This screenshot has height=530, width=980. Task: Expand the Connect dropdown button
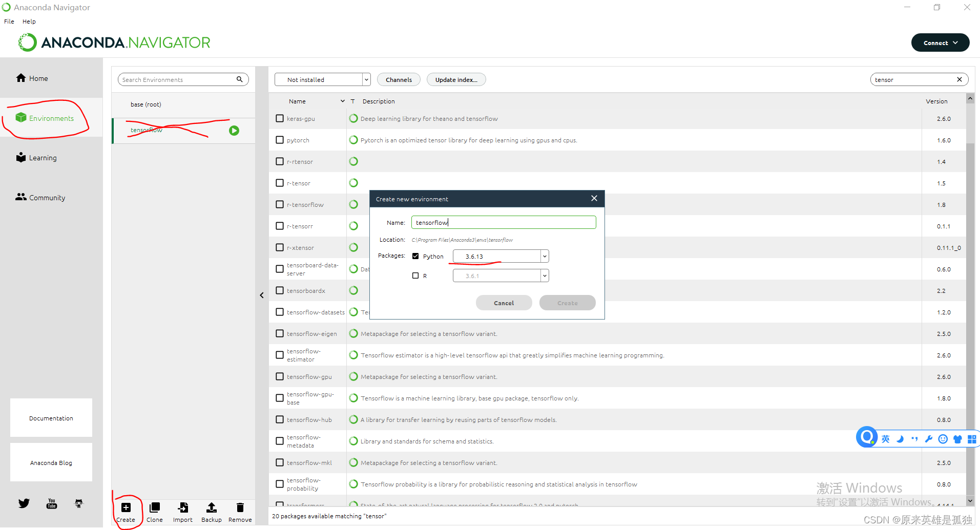point(940,43)
